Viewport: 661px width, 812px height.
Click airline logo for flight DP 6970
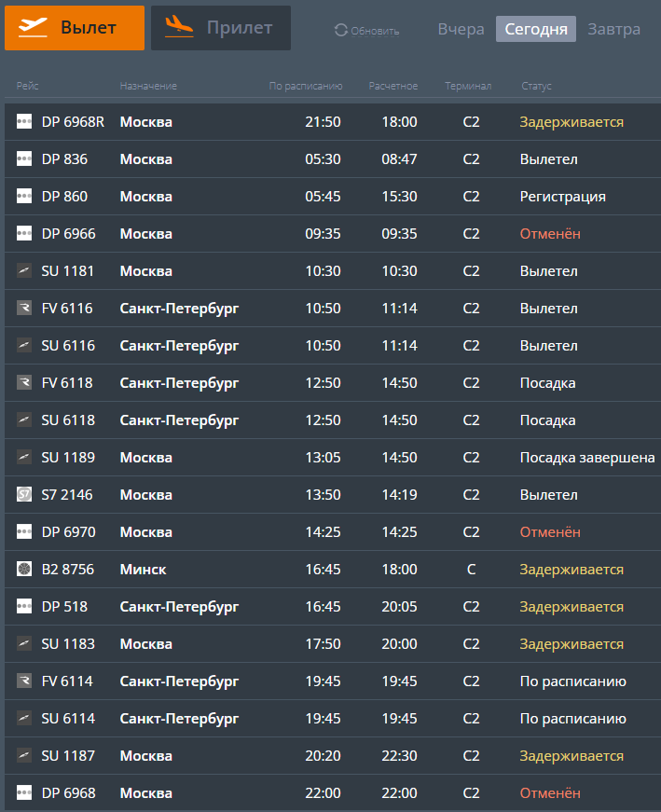[24, 531]
